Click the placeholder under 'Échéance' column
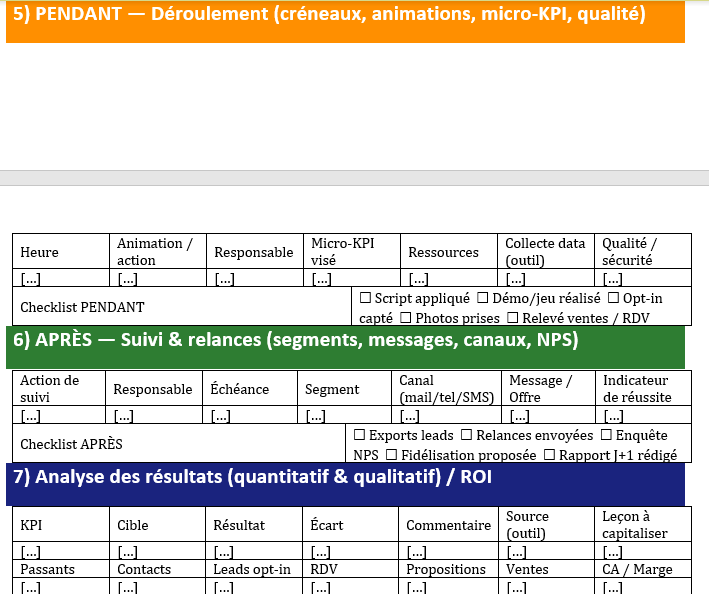Screen dimensions: 709x594 pos(249,415)
